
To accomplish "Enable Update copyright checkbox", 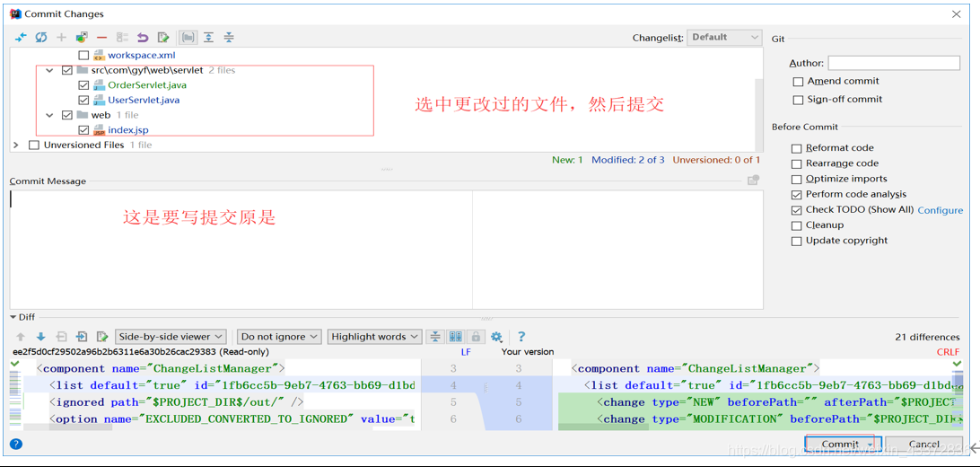I will [796, 242].
